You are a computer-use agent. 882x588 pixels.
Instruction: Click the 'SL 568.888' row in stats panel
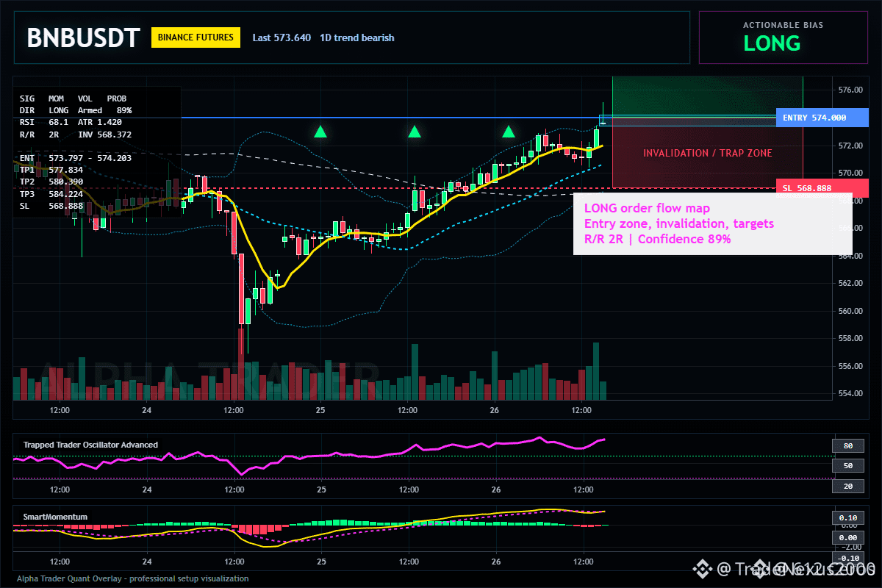(51, 205)
